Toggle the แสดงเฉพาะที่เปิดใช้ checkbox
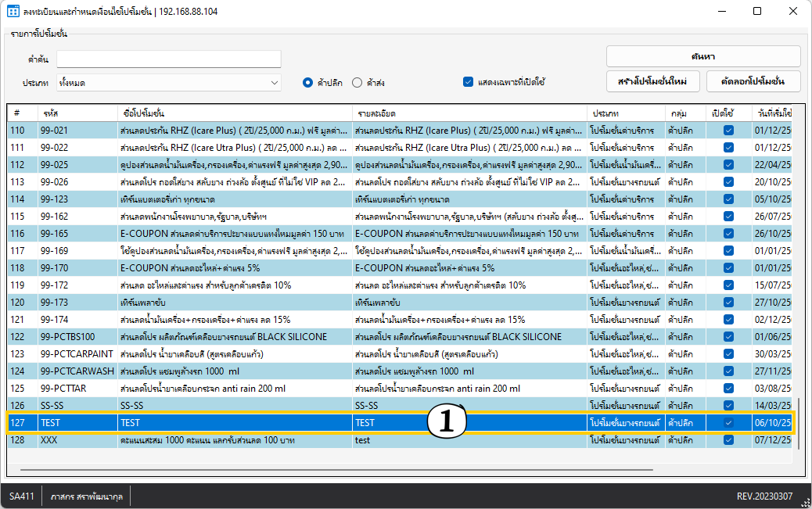The width and height of the screenshot is (812, 509). 469,82
